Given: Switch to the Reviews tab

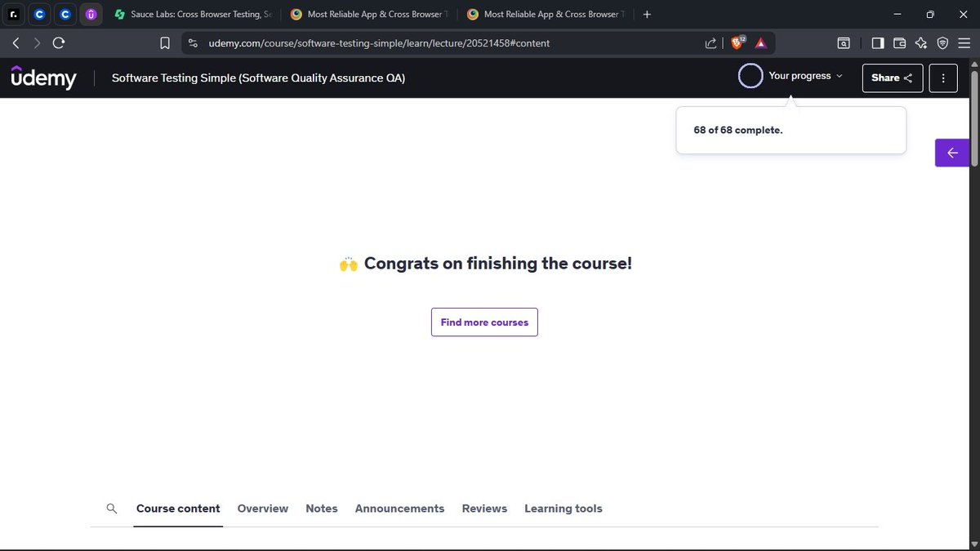Looking at the screenshot, I should click(484, 508).
